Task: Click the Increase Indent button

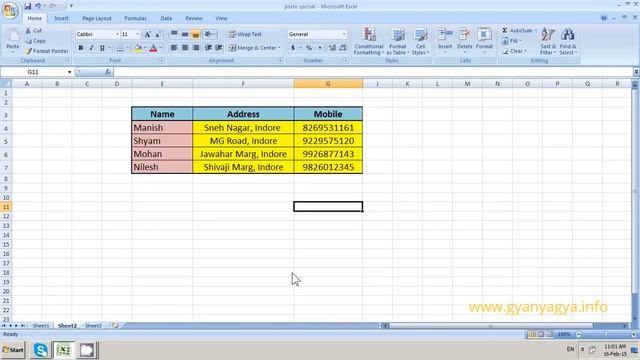Action: pyautogui.click(x=219, y=48)
